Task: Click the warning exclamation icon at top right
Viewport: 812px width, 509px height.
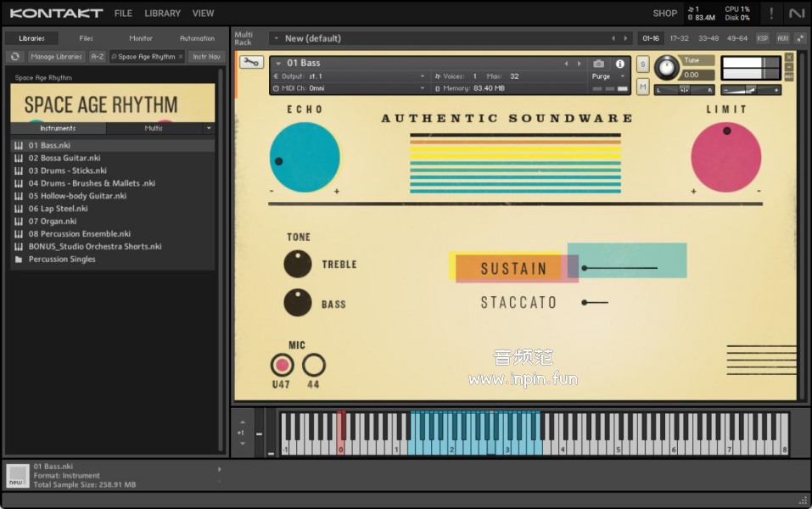Action: [x=771, y=13]
